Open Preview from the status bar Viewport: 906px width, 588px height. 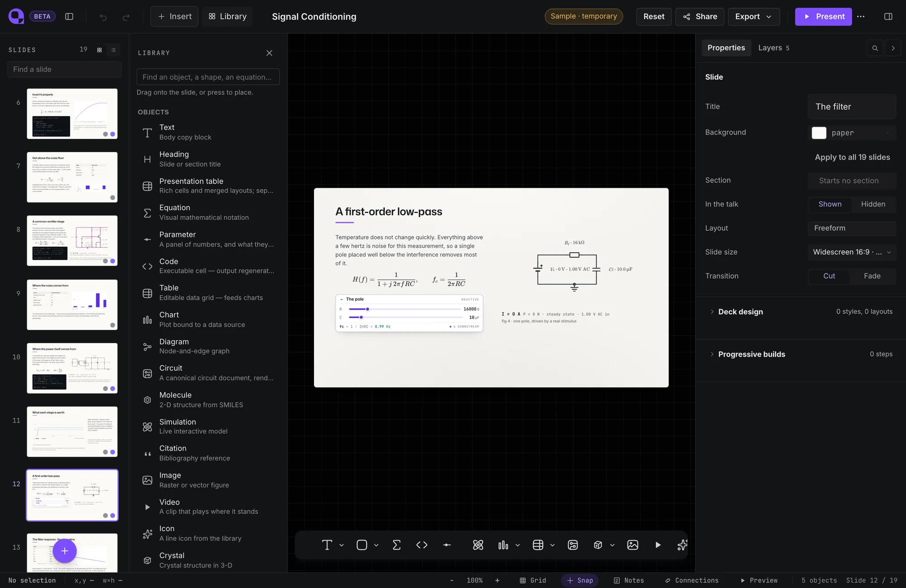click(759, 580)
